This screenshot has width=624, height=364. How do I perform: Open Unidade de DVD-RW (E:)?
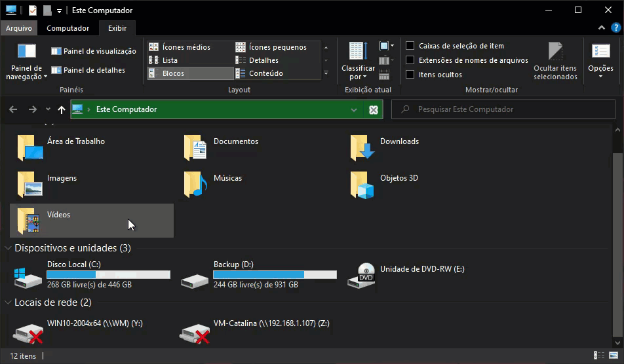coord(424,274)
